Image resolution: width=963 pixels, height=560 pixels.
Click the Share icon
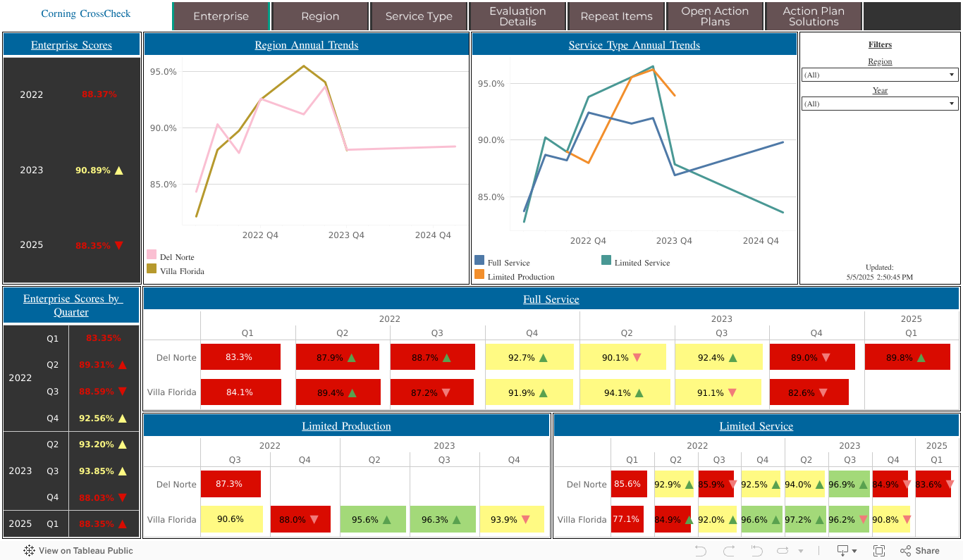[919, 551]
